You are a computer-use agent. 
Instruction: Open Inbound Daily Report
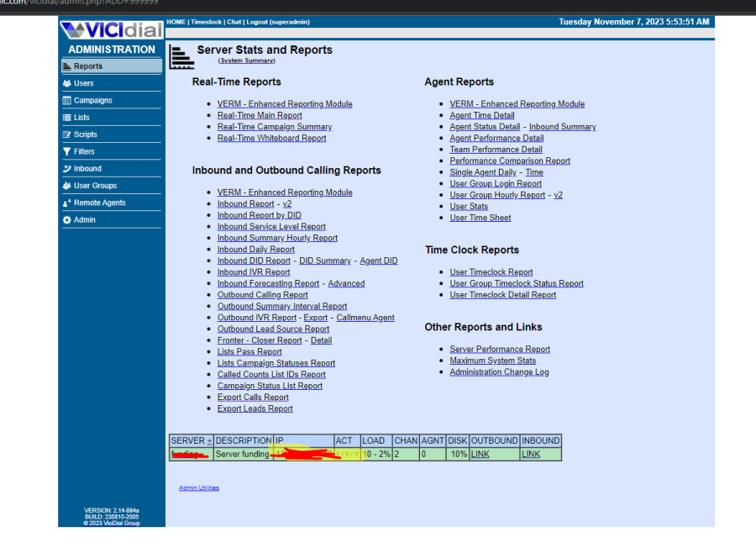coord(255,250)
